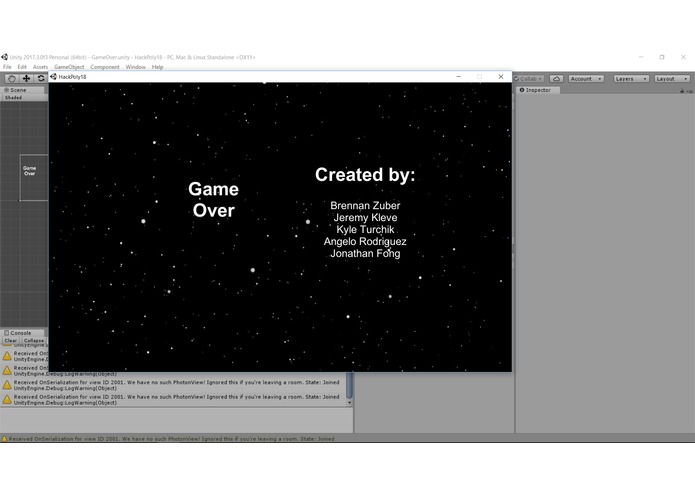Open the Component menu
The image size is (695, 494).
(x=105, y=67)
